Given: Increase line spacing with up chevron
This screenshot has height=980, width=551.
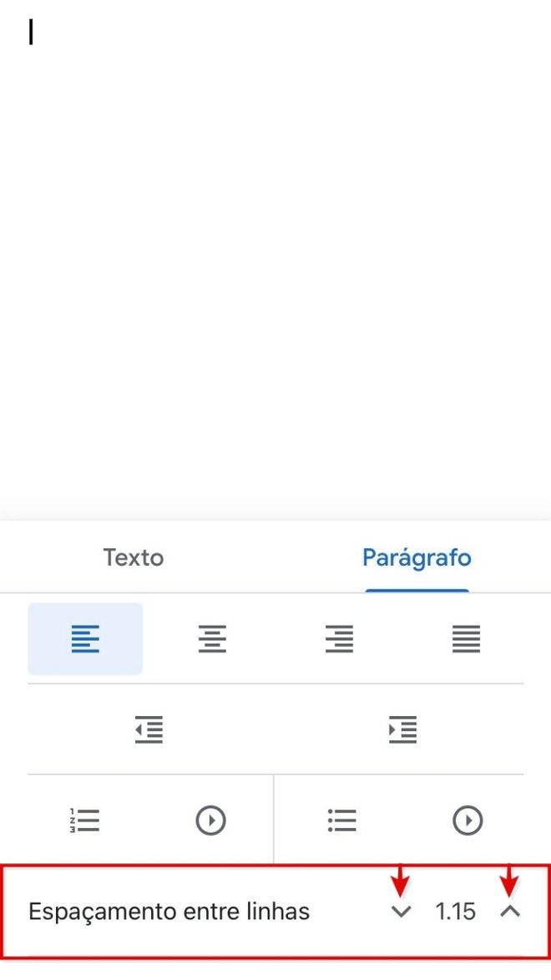Looking at the screenshot, I should point(510,911).
